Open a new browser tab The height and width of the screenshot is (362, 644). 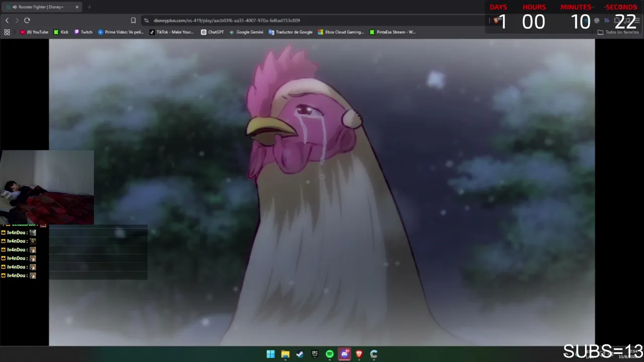(89, 7)
